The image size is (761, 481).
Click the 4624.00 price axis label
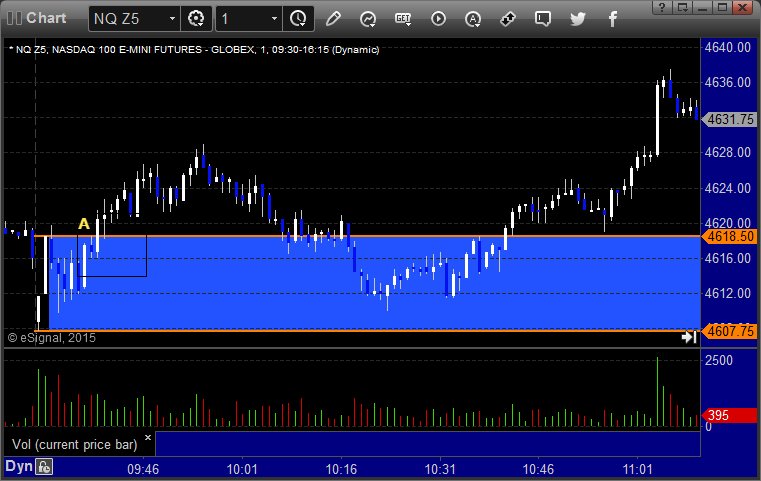click(728, 188)
